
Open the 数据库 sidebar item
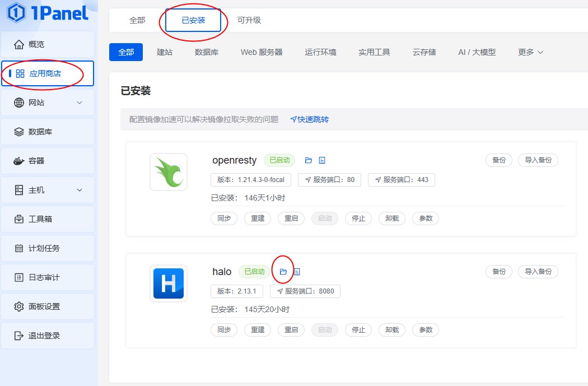coord(48,132)
